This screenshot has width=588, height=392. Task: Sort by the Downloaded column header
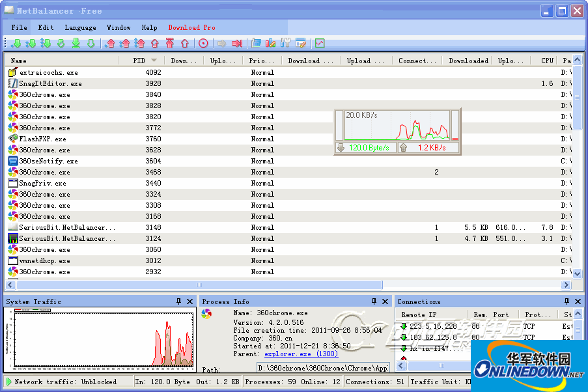pyautogui.click(x=468, y=61)
